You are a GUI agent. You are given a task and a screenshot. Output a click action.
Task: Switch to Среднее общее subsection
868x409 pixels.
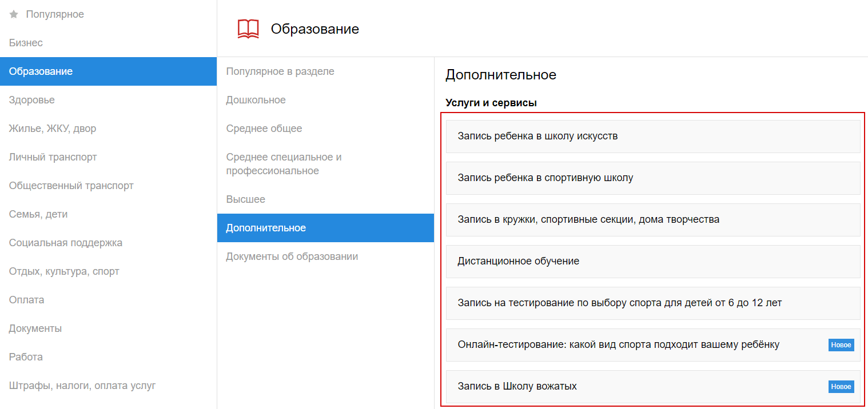[x=264, y=129]
